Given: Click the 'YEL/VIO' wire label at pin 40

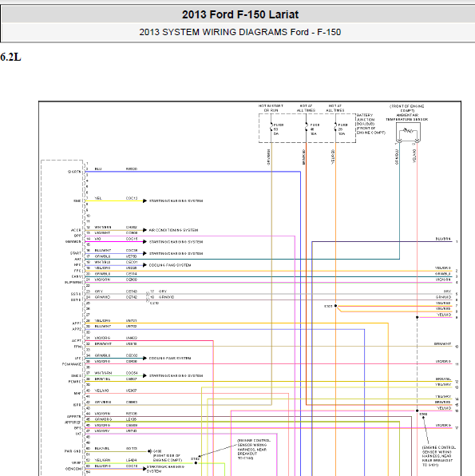Looking at the screenshot, I should pyautogui.click(x=101, y=391).
